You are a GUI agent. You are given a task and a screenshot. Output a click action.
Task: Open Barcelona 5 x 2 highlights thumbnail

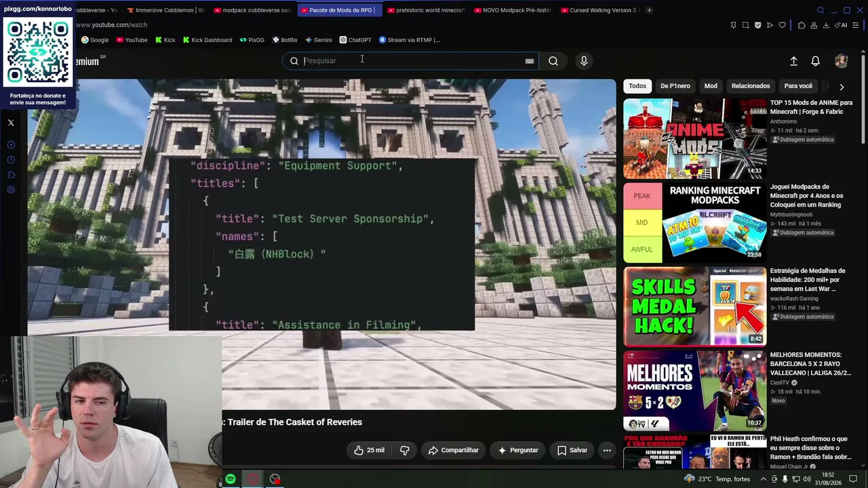[x=695, y=391]
